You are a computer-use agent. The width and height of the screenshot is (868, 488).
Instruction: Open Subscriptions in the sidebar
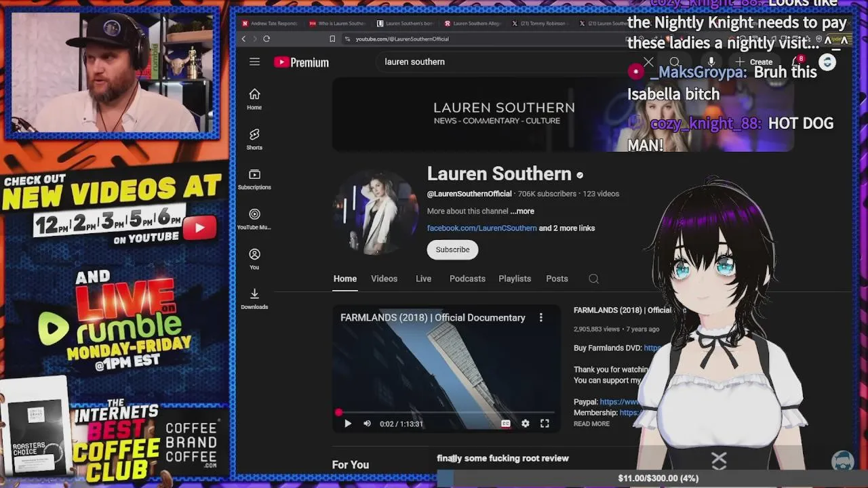pos(254,179)
